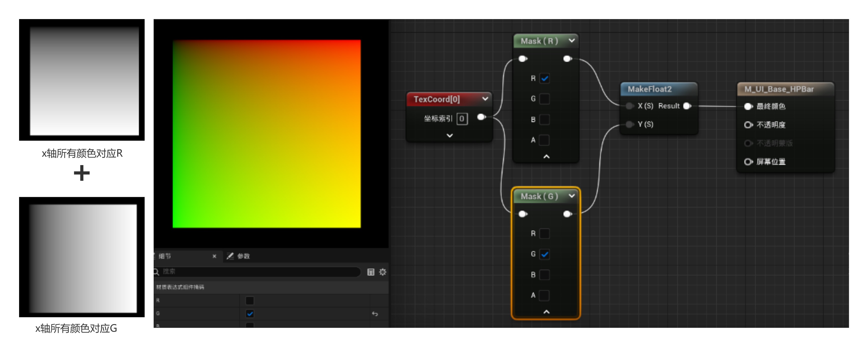This screenshot has width=868, height=362.
Task: Click the 坐标索引 value field
Action: 462,119
